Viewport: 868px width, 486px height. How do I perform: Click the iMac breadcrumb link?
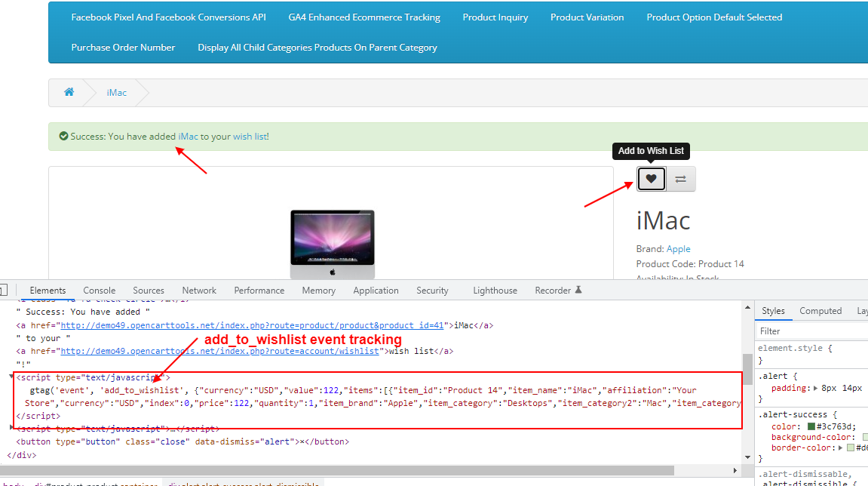click(x=117, y=93)
